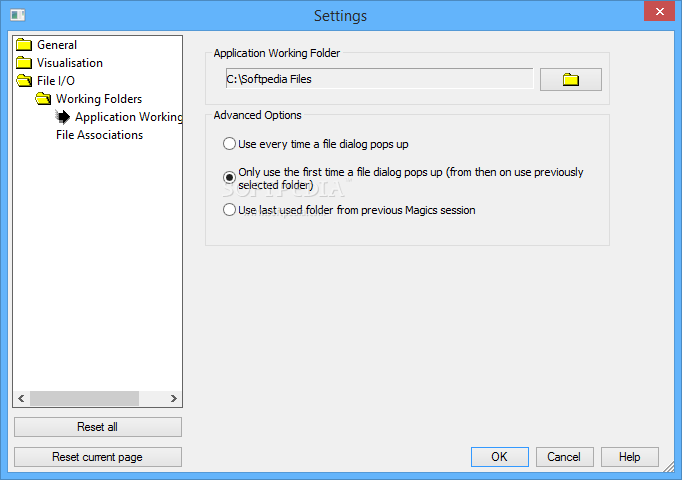
Task: Click the Reset all button
Action: tap(98, 427)
